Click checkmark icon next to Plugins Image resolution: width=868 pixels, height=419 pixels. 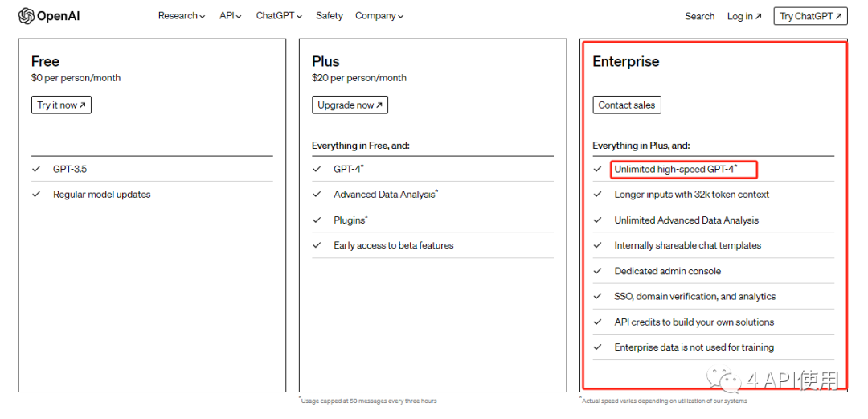click(317, 220)
